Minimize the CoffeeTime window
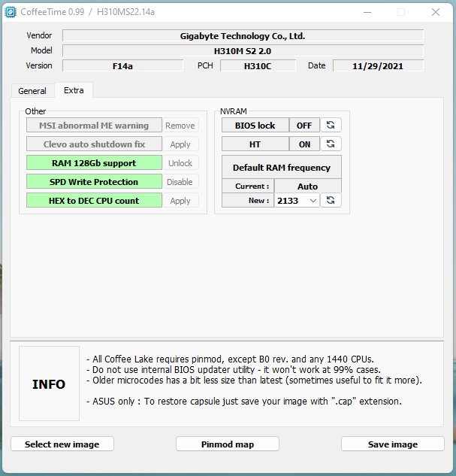 367,12
